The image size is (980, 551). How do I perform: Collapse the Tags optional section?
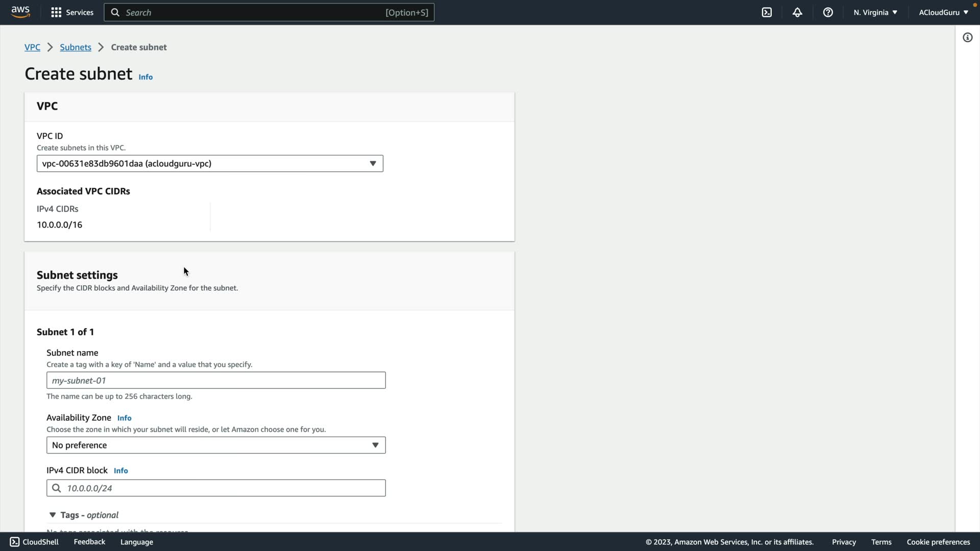tap(53, 515)
